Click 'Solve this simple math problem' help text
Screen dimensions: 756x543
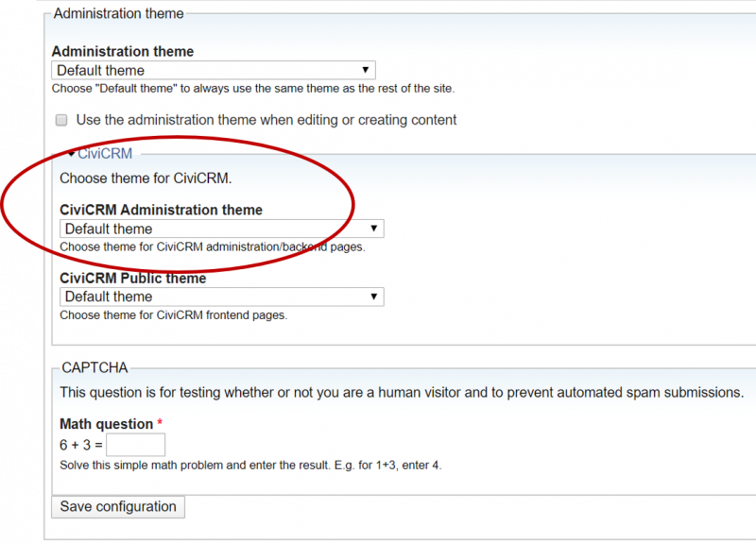click(x=250, y=466)
